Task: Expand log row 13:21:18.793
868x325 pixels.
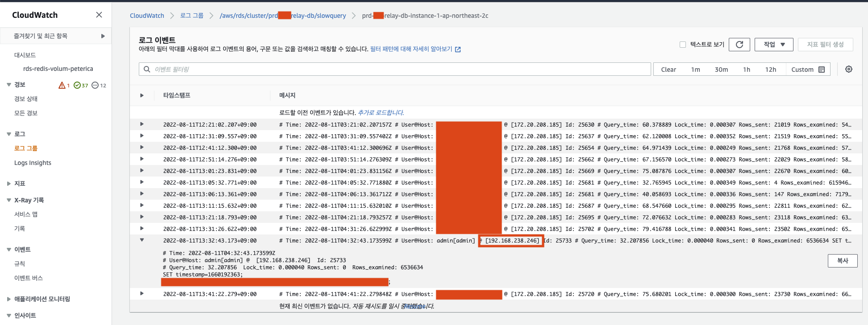Action: (142, 217)
